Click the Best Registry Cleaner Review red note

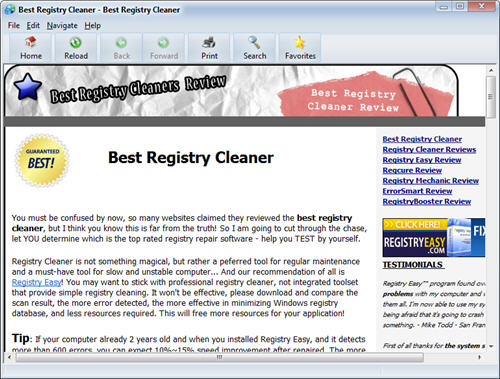coord(365,95)
